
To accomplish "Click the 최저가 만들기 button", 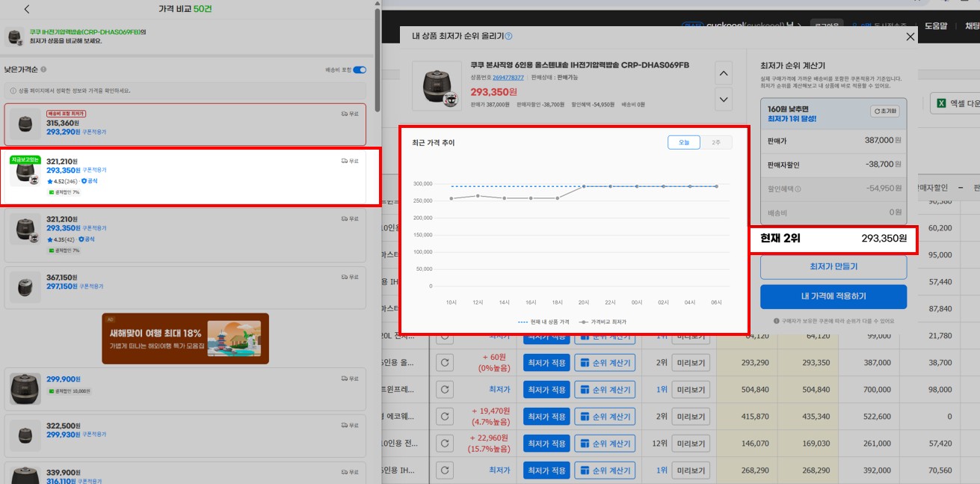I will click(x=833, y=267).
